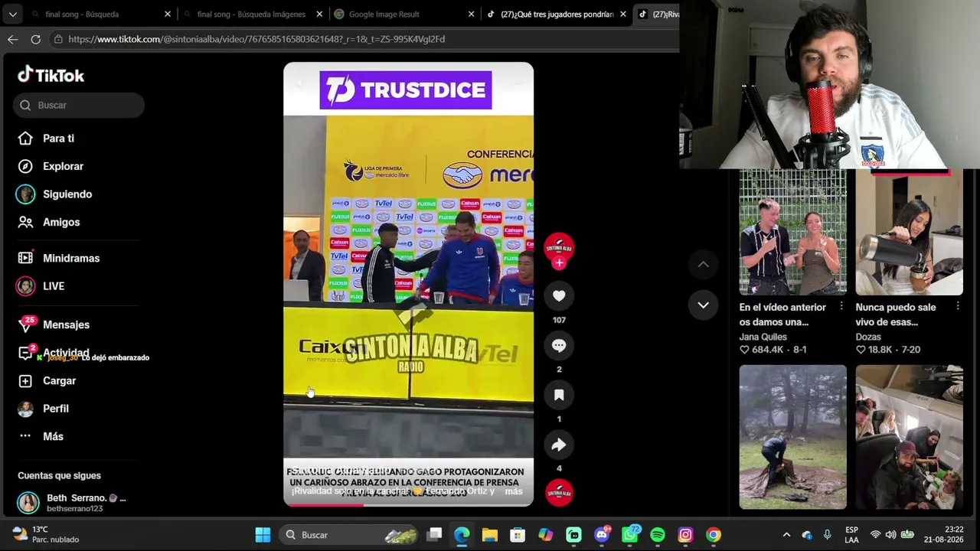Open the Cargar upload icon
The height and width of the screenshot is (551, 980).
coord(25,380)
